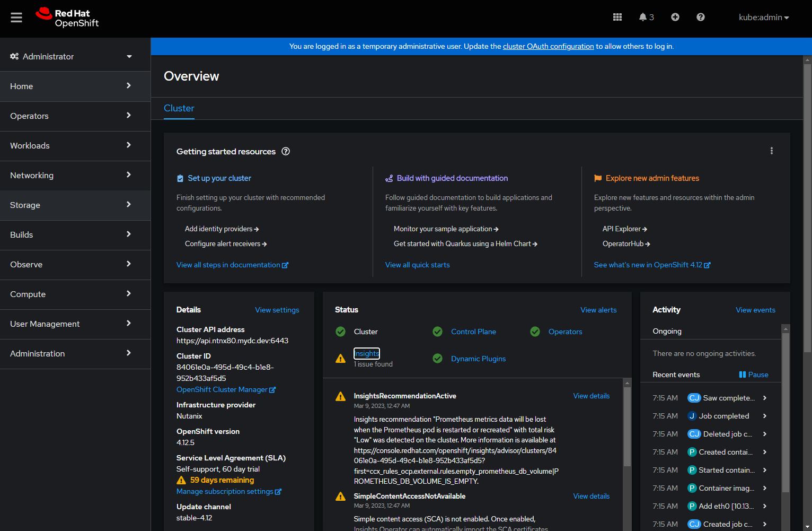Open Monitor your sample application quick start
Viewport: 812px width, 531px height.
tap(446, 229)
